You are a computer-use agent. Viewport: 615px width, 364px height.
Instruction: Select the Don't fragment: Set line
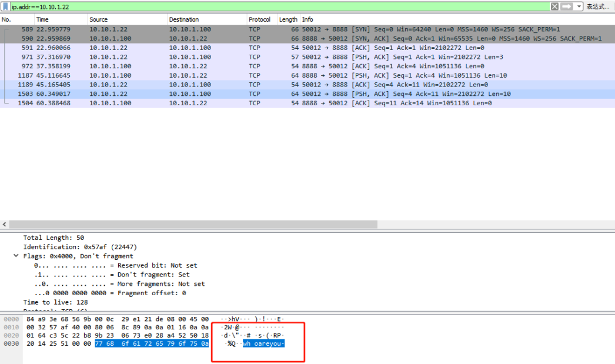pyautogui.click(x=112, y=275)
